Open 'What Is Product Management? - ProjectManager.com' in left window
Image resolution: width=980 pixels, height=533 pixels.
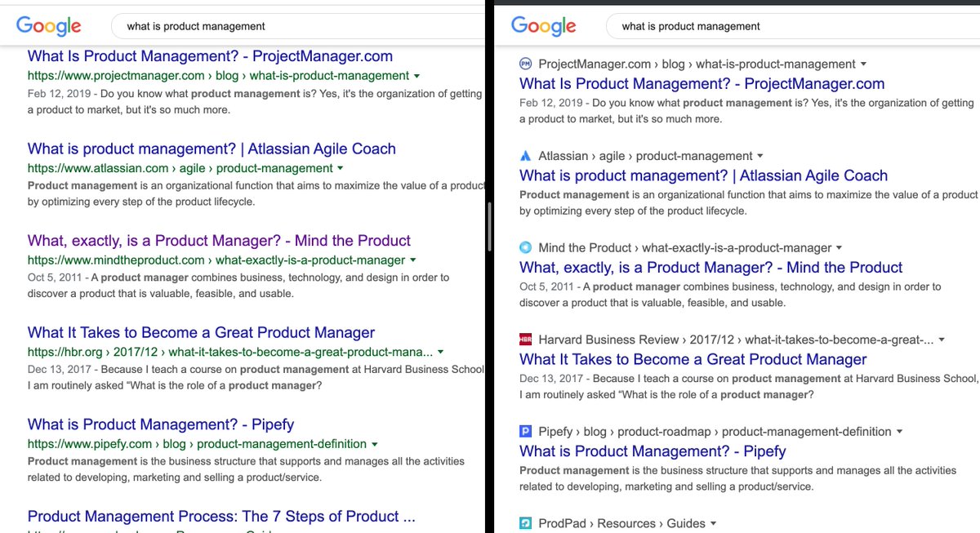coord(210,56)
